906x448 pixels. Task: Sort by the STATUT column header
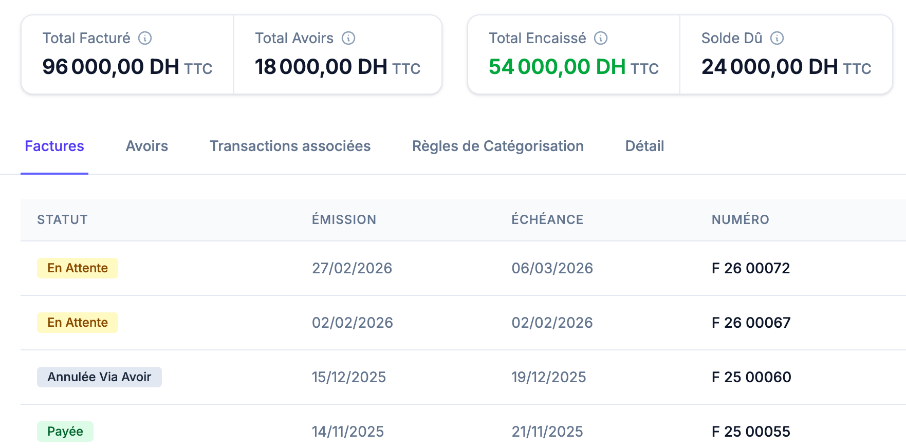pos(63,220)
